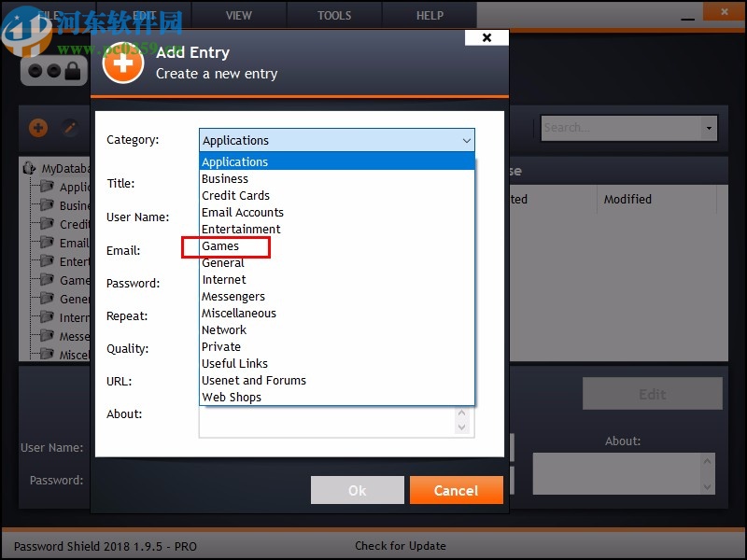Select Applications in the category list
This screenshot has width=747, height=560.
point(337,161)
